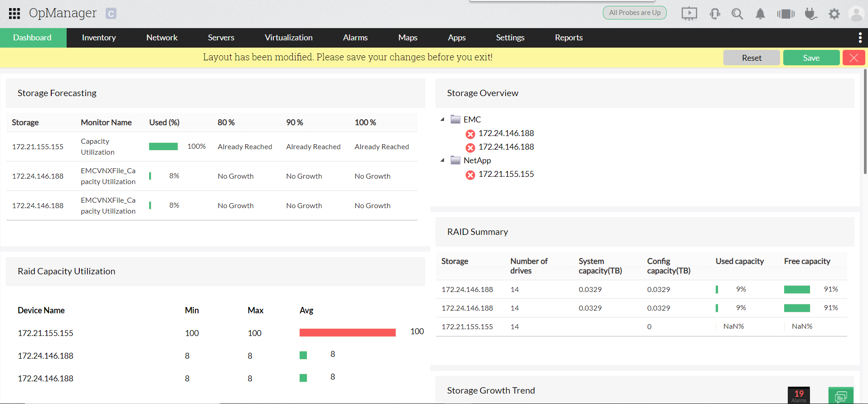
Task: Click the EMC folder icon
Action: 456,119
